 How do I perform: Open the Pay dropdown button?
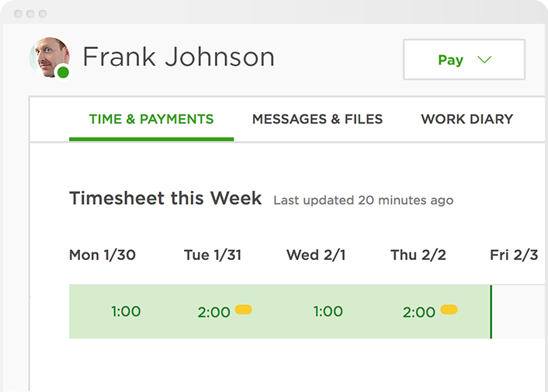[x=463, y=60]
